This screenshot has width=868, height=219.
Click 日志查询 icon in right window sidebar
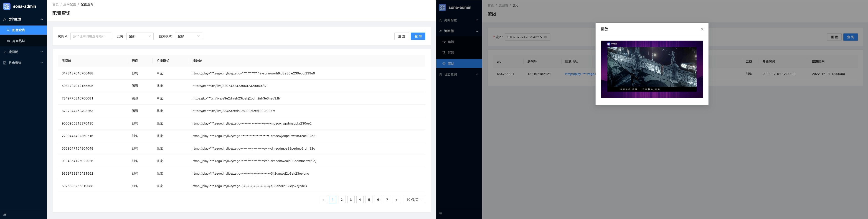coord(440,74)
